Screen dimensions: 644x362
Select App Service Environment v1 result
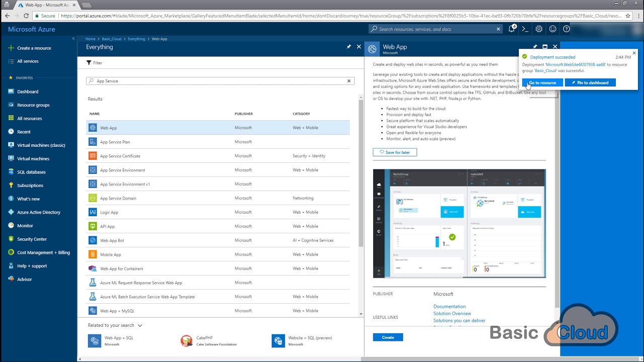pyautogui.click(x=218, y=184)
